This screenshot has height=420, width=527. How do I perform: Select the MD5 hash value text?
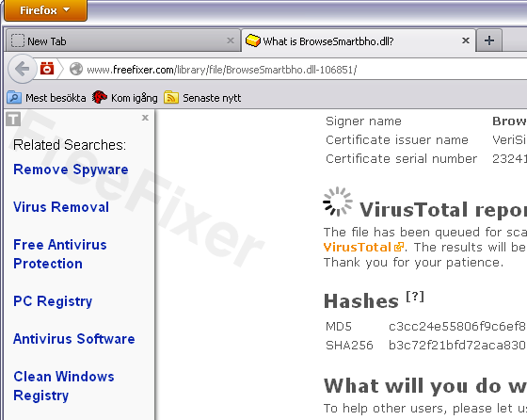(457, 327)
